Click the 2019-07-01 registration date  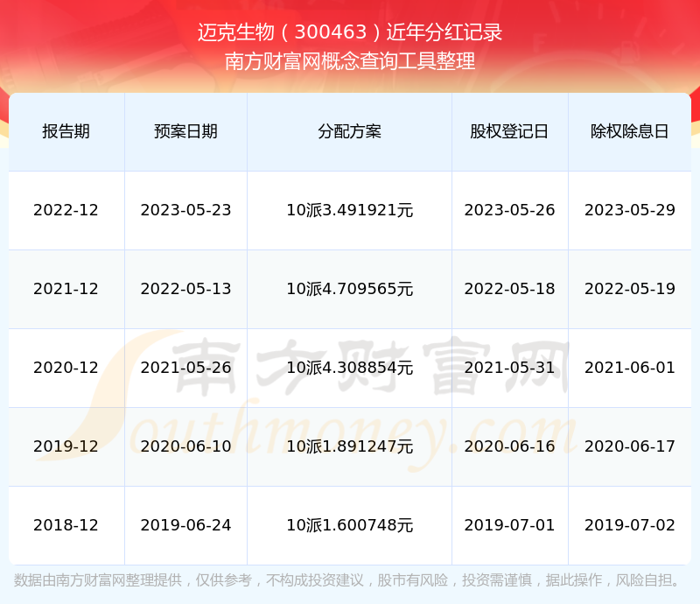tap(509, 525)
